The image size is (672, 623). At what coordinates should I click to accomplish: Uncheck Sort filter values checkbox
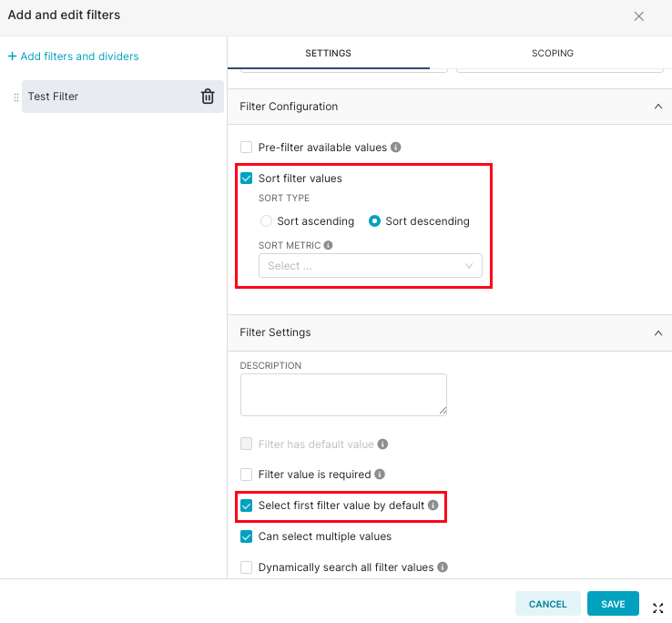click(246, 179)
